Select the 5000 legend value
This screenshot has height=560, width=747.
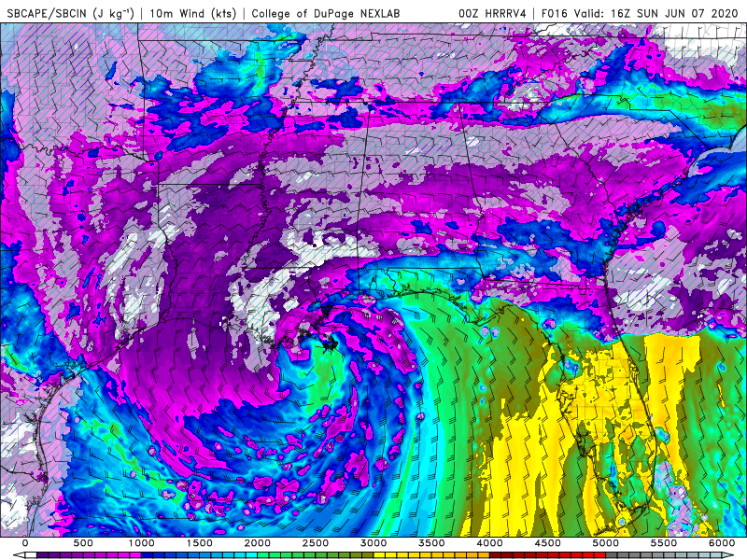[606, 543]
